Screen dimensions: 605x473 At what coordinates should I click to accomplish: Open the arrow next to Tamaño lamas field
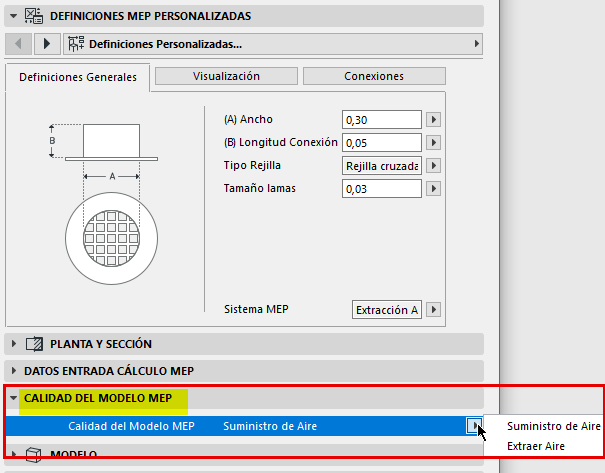[433, 189]
